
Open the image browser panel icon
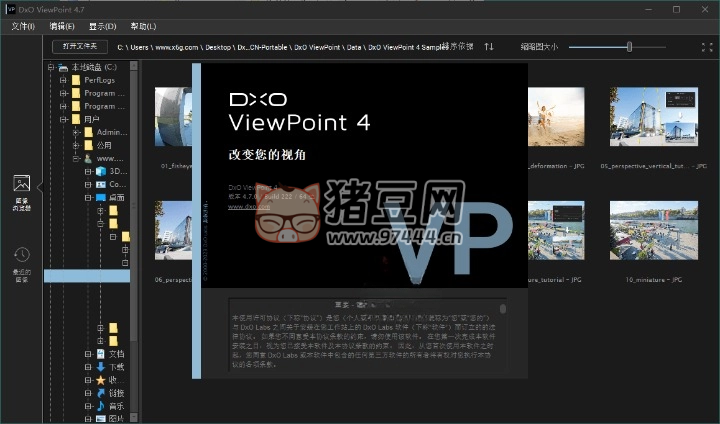click(21, 185)
